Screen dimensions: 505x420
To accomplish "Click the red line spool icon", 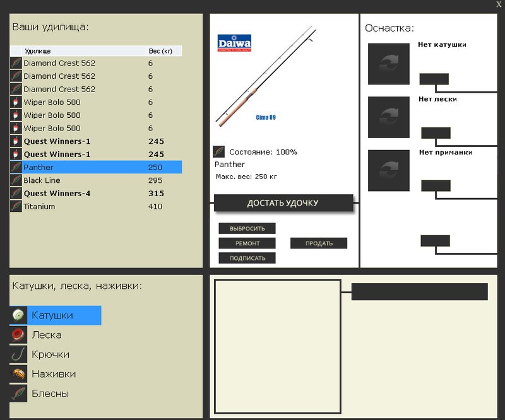I will (18, 335).
